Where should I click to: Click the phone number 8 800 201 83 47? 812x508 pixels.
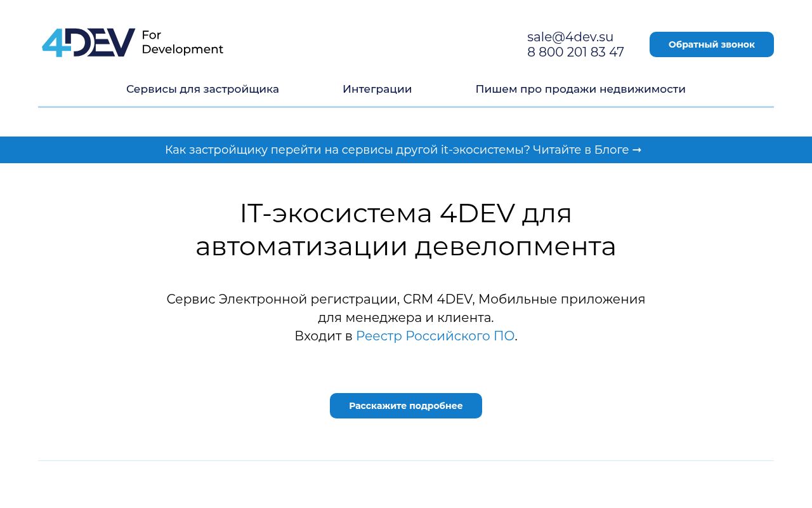(x=575, y=52)
